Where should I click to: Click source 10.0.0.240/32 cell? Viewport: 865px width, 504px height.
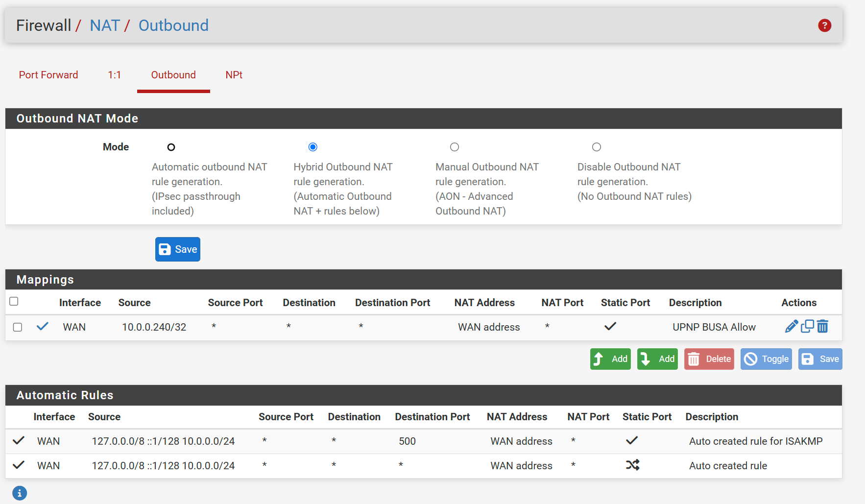coord(154,327)
